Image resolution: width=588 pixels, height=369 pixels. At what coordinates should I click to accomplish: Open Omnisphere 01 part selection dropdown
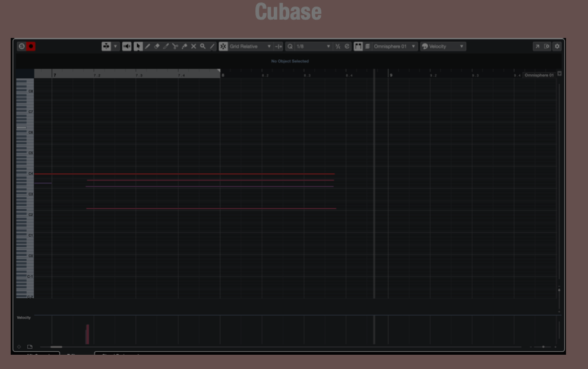click(x=394, y=46)
